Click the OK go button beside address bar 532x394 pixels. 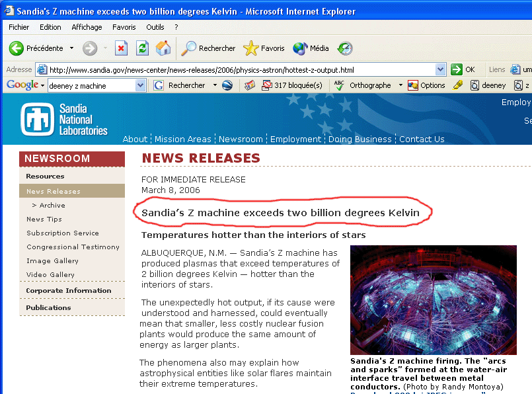tap(463, 69)
